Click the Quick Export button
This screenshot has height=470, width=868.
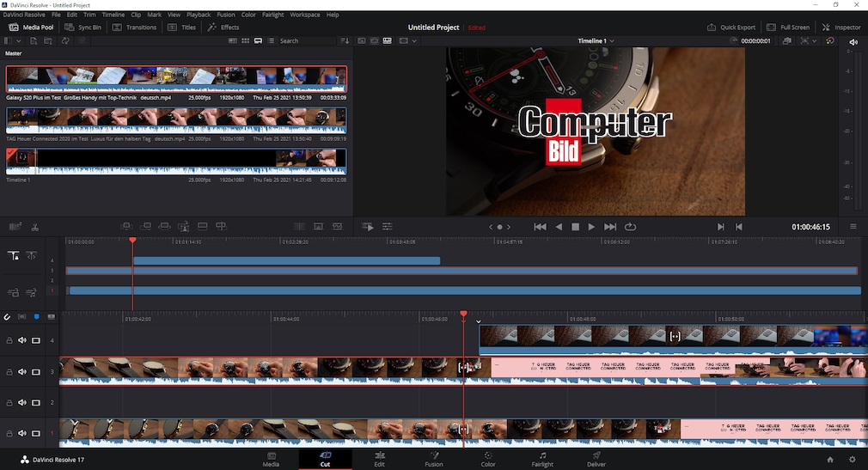pos(732,27)
